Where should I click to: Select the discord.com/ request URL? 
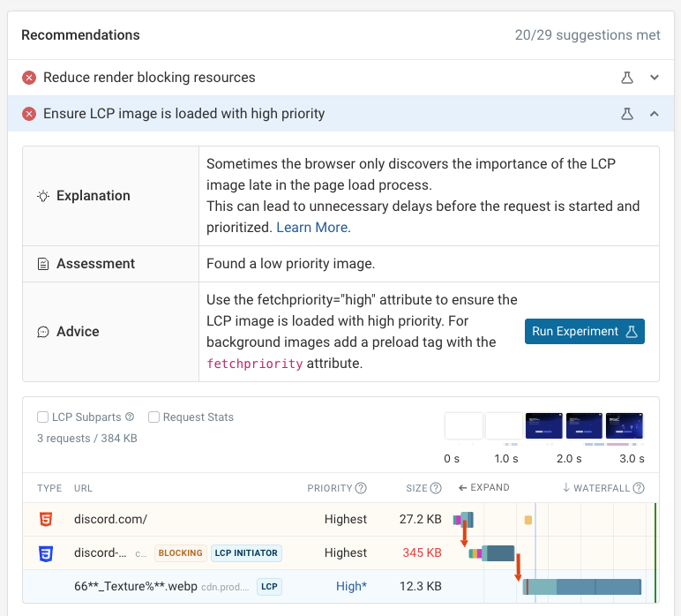[x=111, y=519]
